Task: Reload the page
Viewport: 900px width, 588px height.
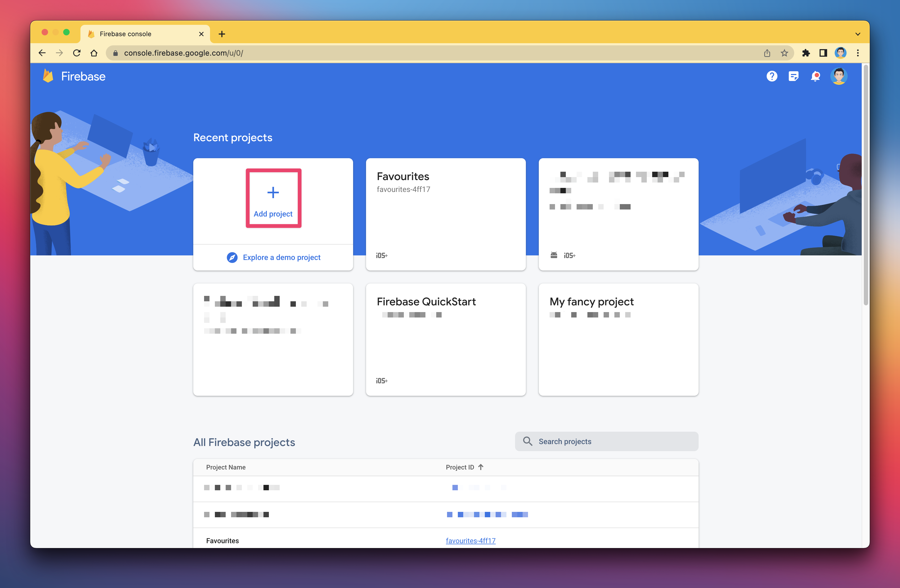Action: point(77,53)
